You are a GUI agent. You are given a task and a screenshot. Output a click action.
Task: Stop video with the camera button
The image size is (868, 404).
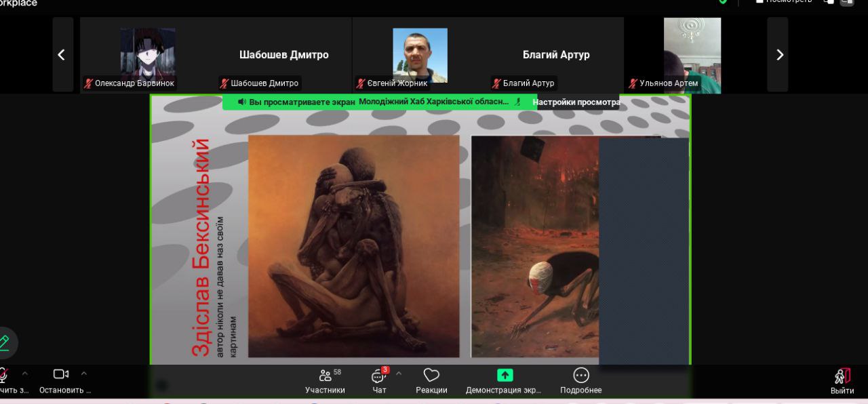pyautogui.click(x=61, y=374)
